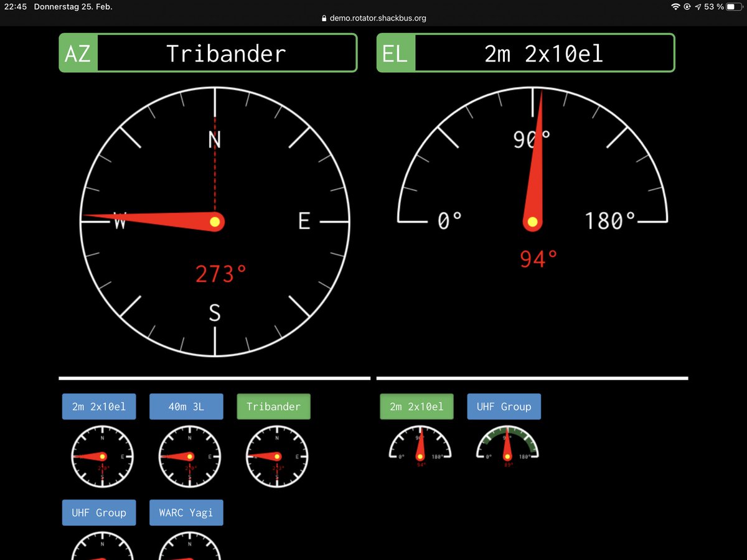Tap the Wi-Fi status icon
Image resolution: width=747 pixels, height=560 pixels.
point(675,6)
